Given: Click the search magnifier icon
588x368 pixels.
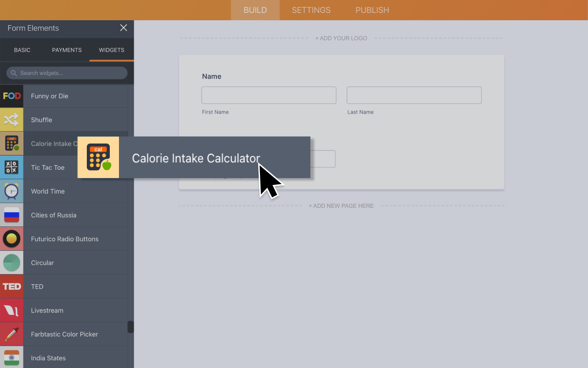Looking at the screenshot, I should point(14,73).
